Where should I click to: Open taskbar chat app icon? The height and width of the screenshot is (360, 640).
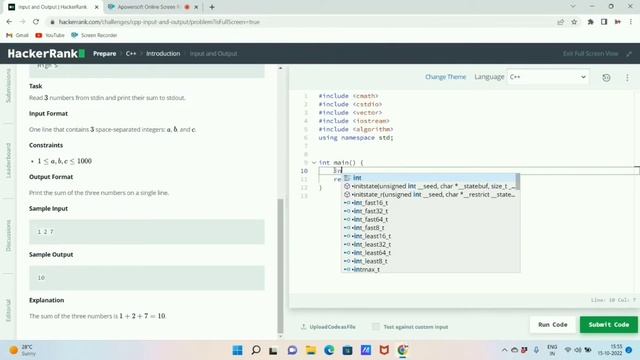click(292, 350)
